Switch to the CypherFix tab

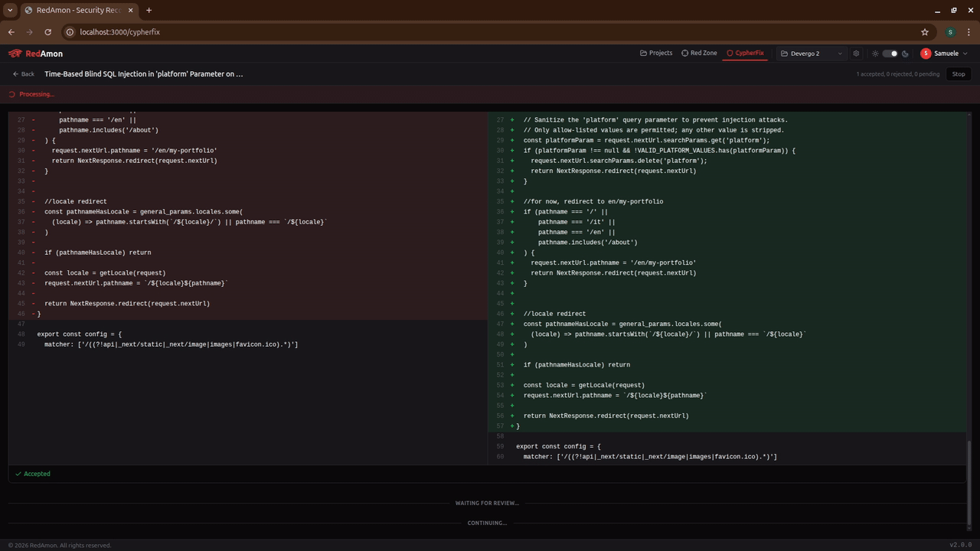[745, 53]
